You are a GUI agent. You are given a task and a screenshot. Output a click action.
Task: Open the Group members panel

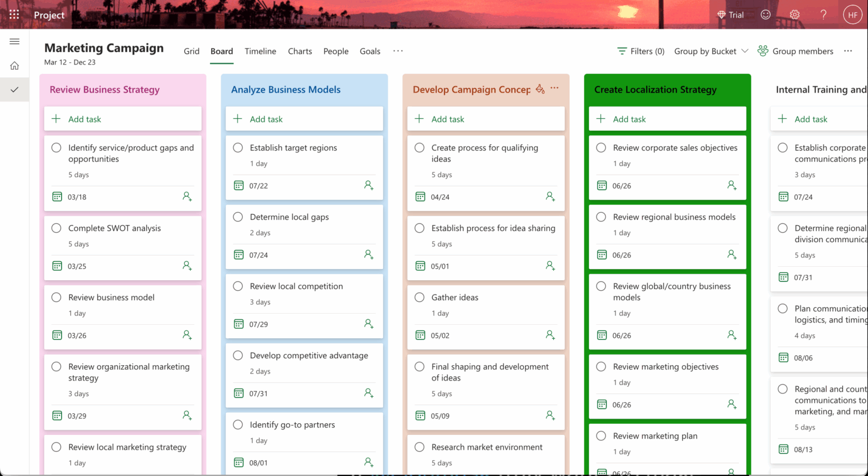coord(795,51)
